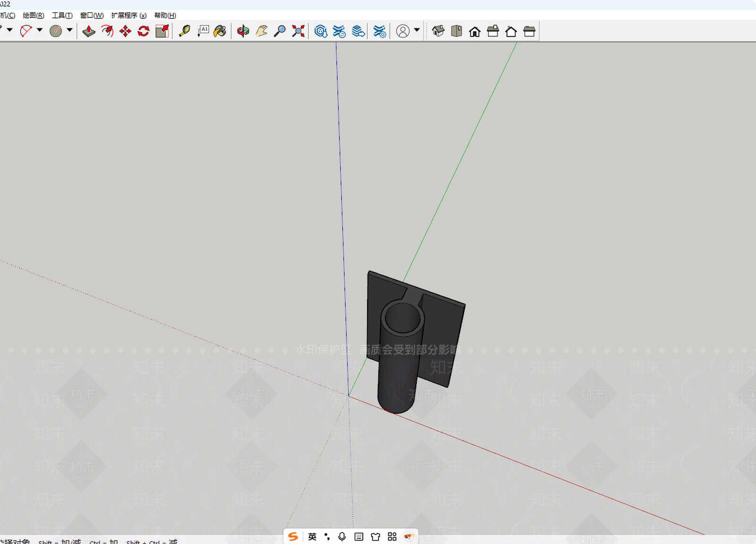
Task: Open the 3D Warehouse icon
Action: [x=321, y=31]
